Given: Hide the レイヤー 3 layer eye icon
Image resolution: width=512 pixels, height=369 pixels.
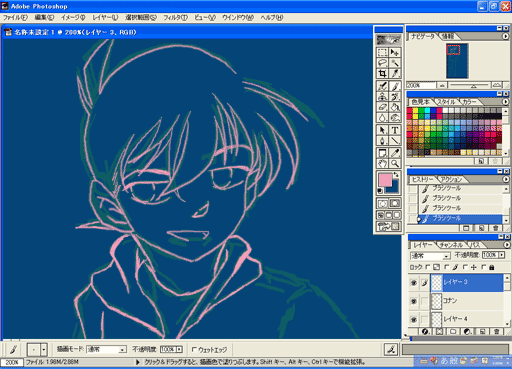Looking at the screenshot, I should [x=414, y=283].
